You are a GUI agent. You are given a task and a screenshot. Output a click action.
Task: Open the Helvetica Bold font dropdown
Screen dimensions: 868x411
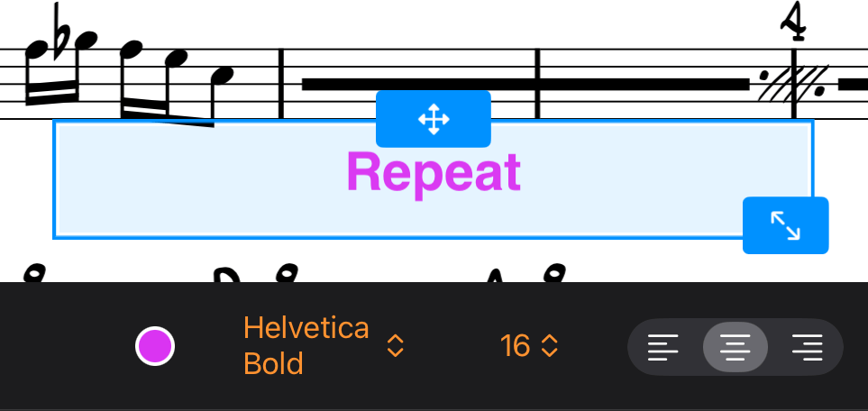click(x=306, y=346)
